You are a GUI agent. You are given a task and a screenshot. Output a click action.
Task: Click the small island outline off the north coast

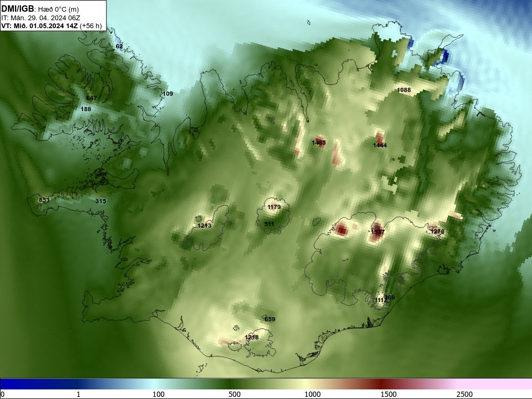309,23
